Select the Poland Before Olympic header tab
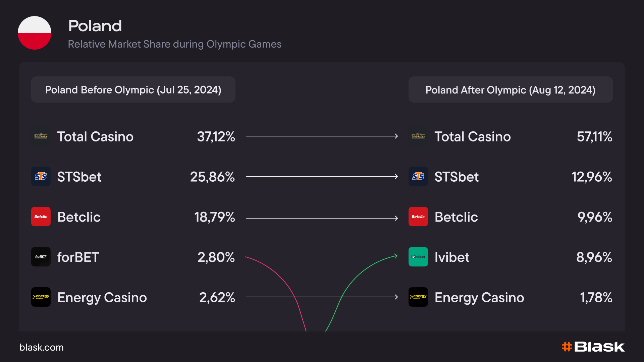This screenshot has width=644, height=362. [x=133, y=90]
